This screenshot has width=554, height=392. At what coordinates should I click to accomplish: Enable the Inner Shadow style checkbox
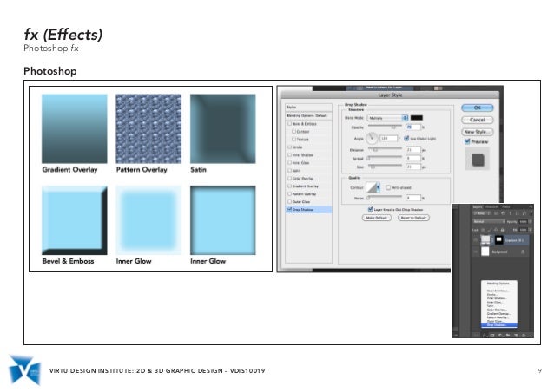coord(289,154)
